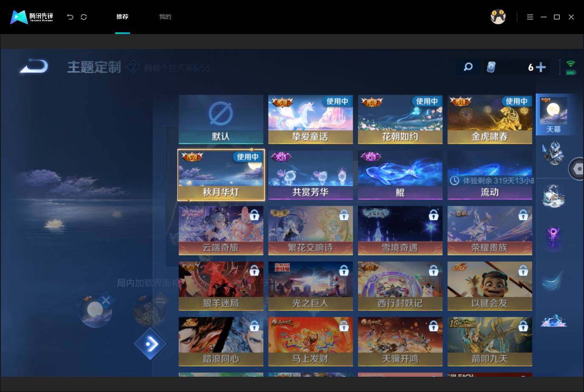Switch to the 推荐 tab
The height and width of the screenshot is (392, 584).
[122, 17]
